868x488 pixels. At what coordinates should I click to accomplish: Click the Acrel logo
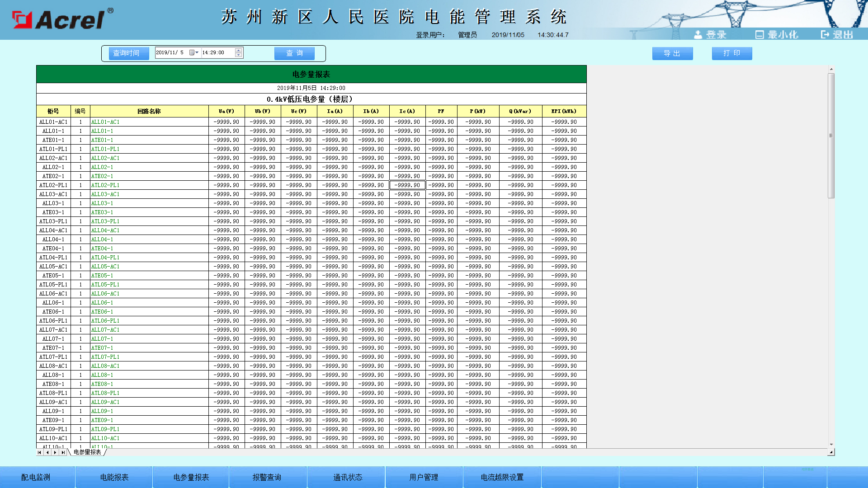pyautogui.click(x=62, y=19)
